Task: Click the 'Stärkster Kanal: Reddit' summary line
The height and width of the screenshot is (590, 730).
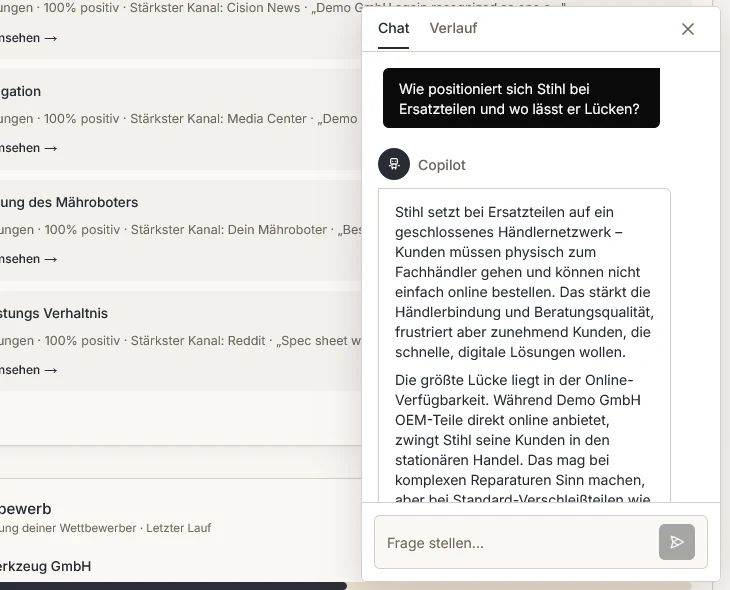Action: click(181, 340)
